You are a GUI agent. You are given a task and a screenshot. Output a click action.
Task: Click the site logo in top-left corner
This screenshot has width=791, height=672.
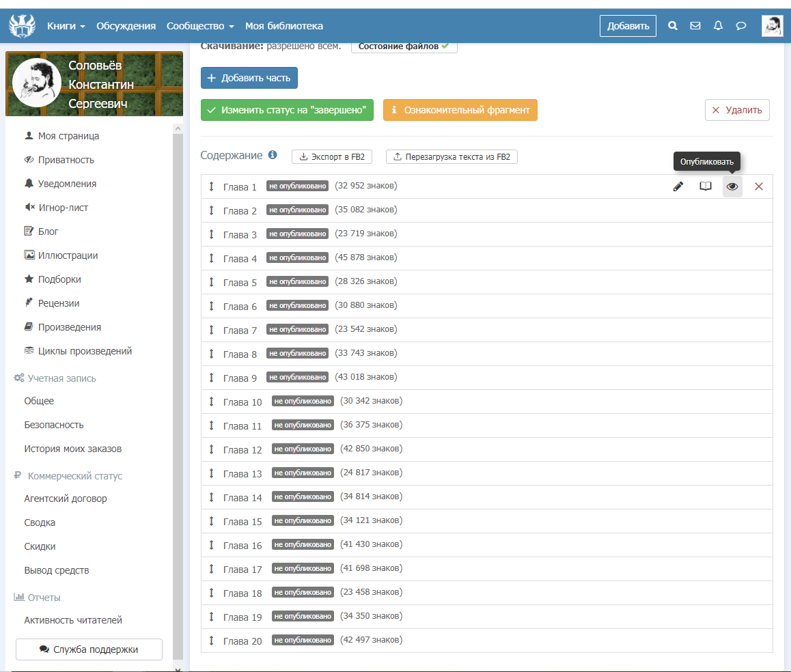(x=22, y=26)
